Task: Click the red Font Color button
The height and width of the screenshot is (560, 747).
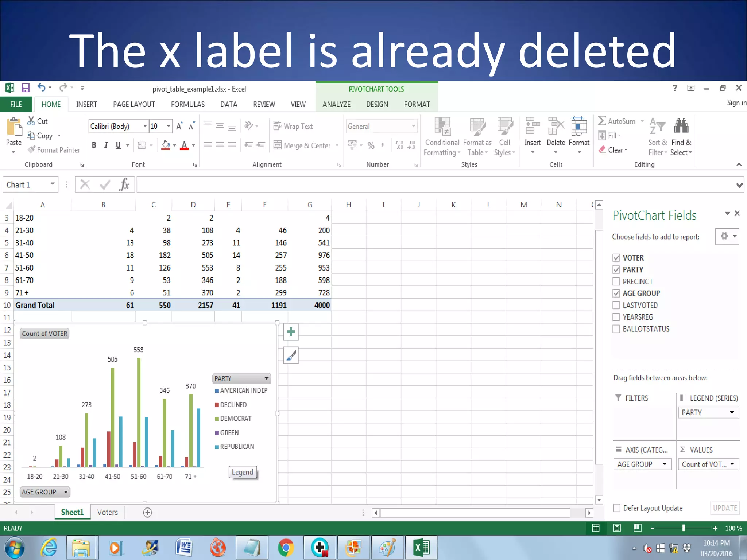Action: (185, 145)
